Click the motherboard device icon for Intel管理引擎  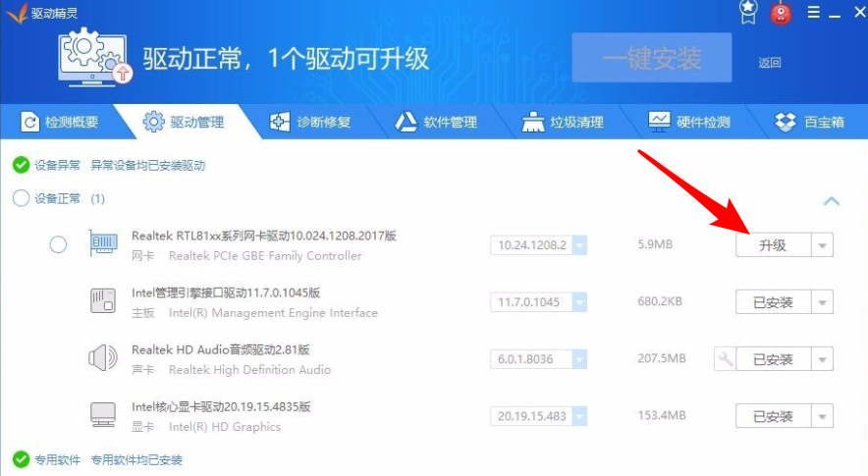point(103,301)
